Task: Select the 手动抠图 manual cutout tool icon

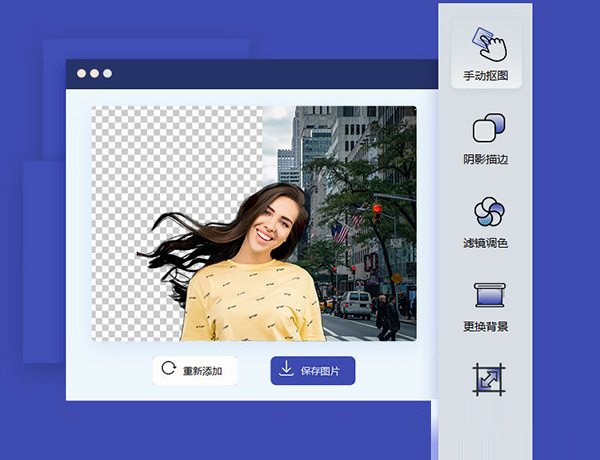Action: pos(489,44)
